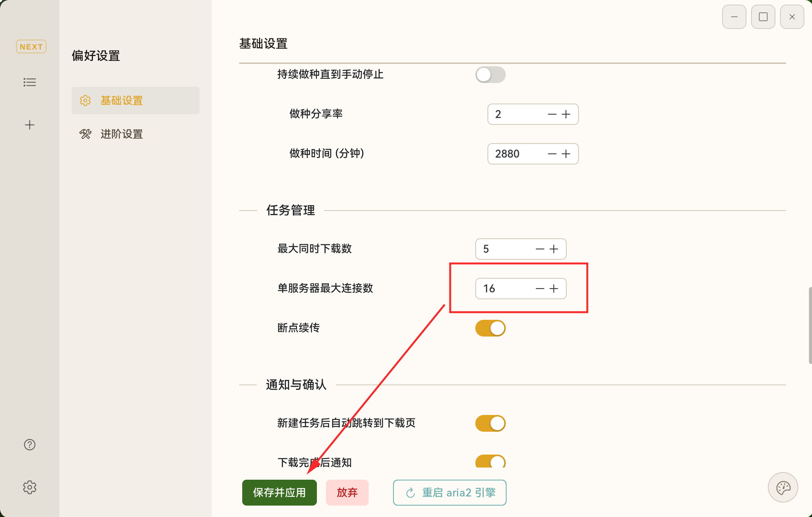Click the NEXT logo badge
The width and height of the screenshot is (812, 517).
(x=31, y=46)
